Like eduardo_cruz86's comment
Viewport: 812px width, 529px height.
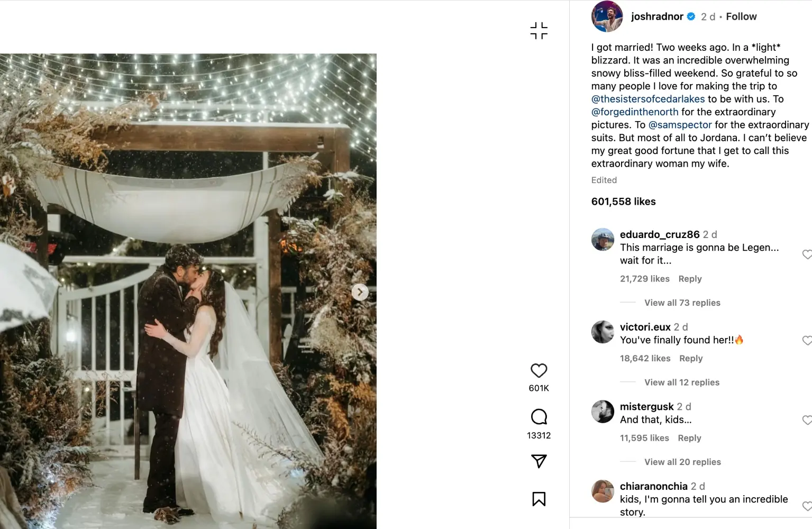pyautogui.click(x=807, y=254)
